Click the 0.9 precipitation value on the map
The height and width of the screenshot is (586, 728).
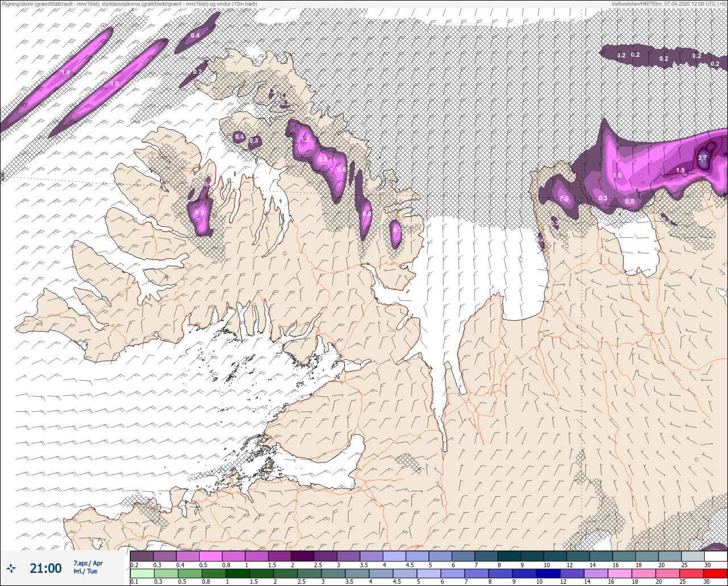coord(200,212)
